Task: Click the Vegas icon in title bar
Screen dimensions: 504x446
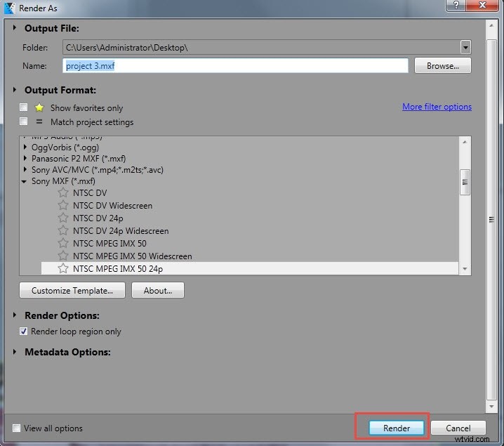Action: pos(9,8)
